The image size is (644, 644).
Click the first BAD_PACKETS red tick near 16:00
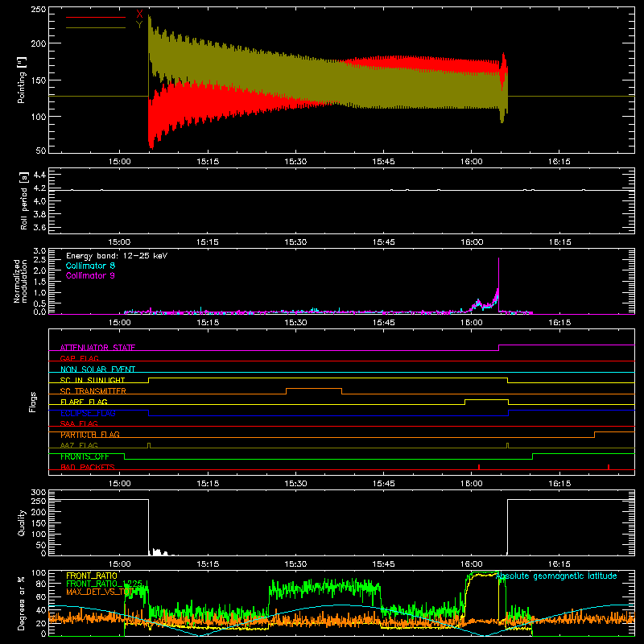479,467
